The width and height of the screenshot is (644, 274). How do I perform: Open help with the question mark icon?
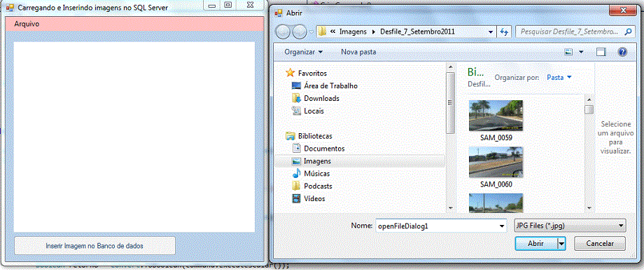tap(622, 53)
